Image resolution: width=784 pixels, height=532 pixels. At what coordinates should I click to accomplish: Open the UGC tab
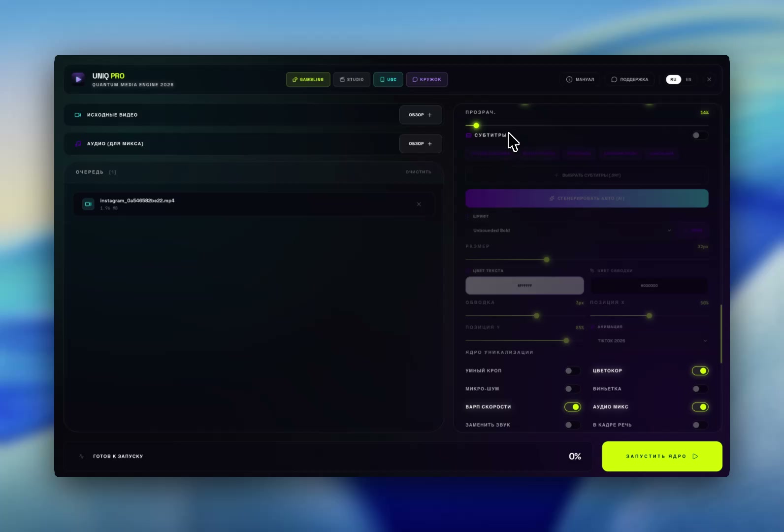[x=388, y=79]
